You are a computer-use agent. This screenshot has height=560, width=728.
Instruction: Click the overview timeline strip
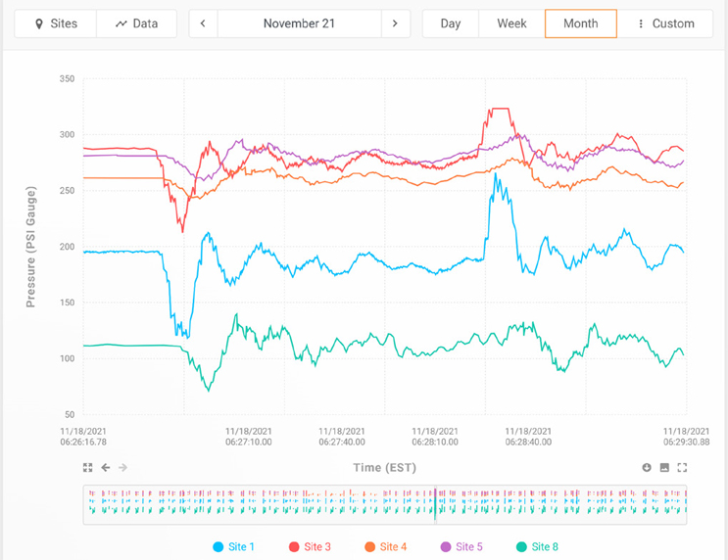click(384, 503)
